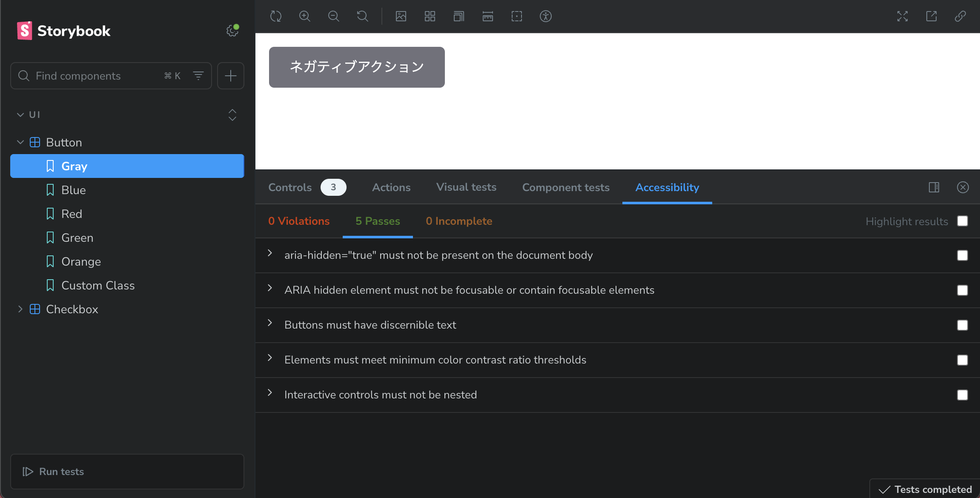Image resolution: width=980 pixels, height=498 pixels.
Task: Switch to the Controls tab
Action: 290,187
